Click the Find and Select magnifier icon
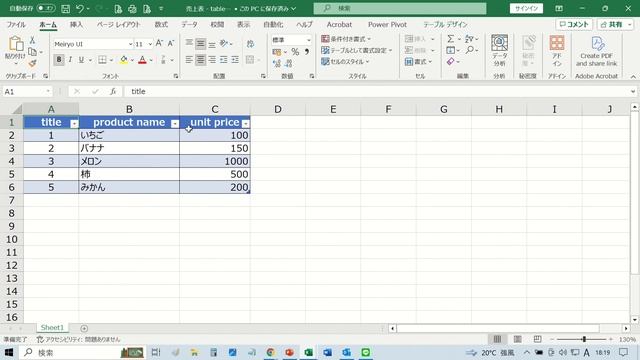The width and height of the screenshot is (640, 360). point(470,50)
